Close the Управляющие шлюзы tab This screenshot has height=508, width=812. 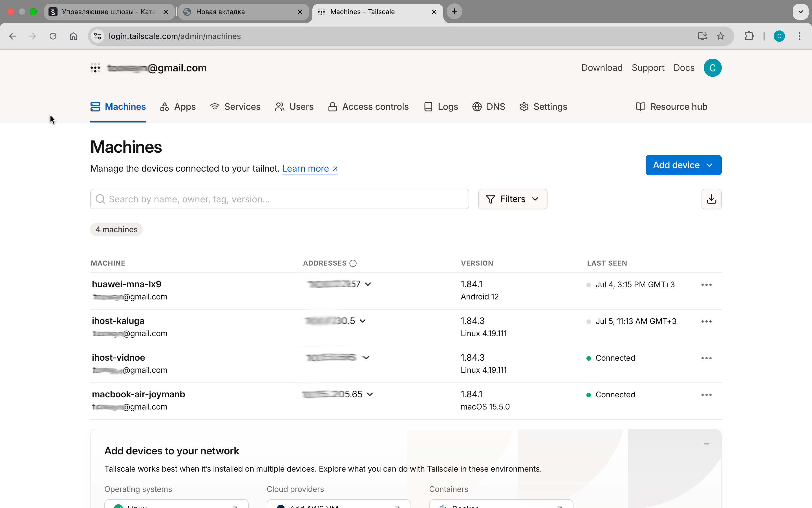(166, 12)
